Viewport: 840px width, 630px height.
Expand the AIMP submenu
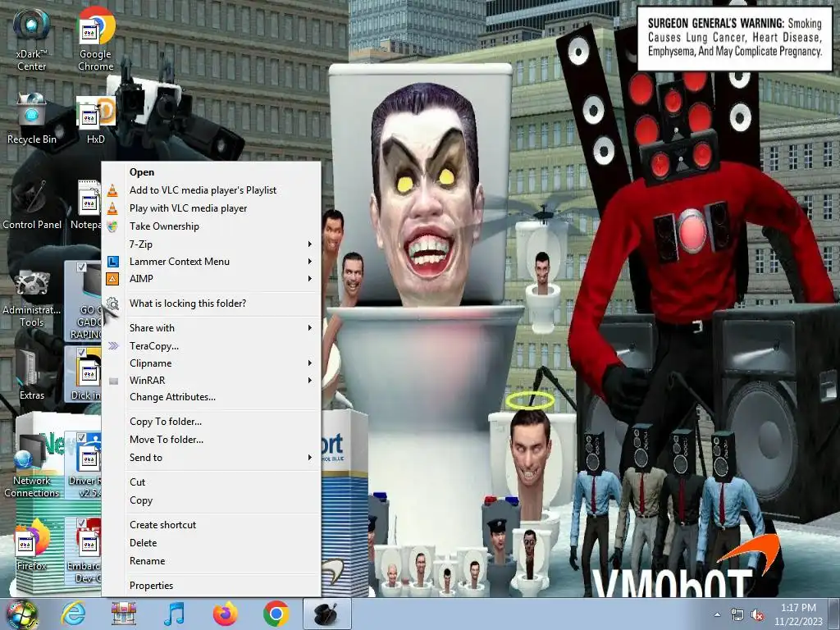tap(211, 279)
